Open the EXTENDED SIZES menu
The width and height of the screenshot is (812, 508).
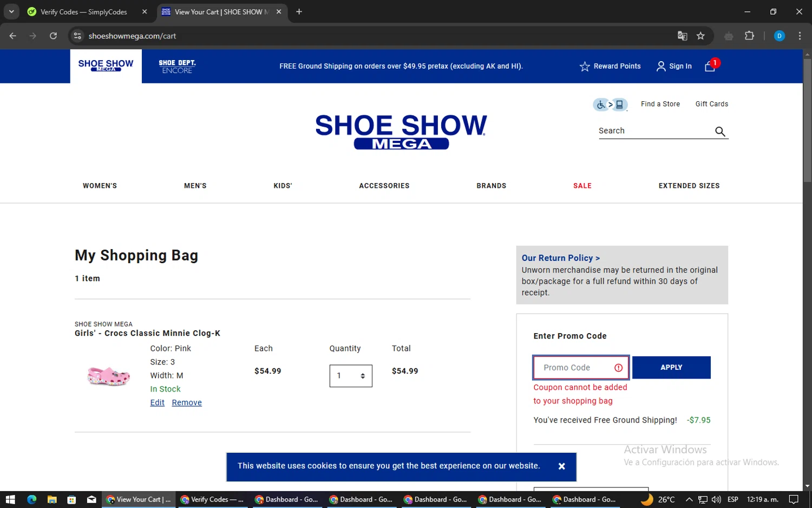[x=689, y=186]
